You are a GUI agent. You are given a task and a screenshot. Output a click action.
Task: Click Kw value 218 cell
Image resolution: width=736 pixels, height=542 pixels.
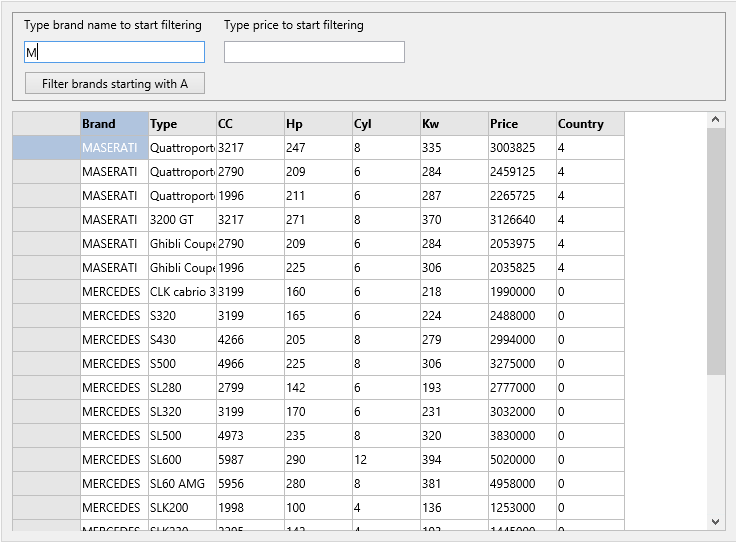pyautogui.click(x=455, y=292)
